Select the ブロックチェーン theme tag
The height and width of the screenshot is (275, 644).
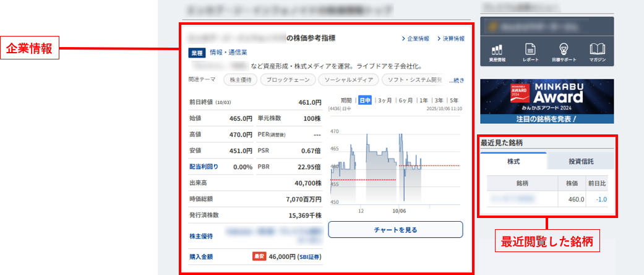(288, 80)
